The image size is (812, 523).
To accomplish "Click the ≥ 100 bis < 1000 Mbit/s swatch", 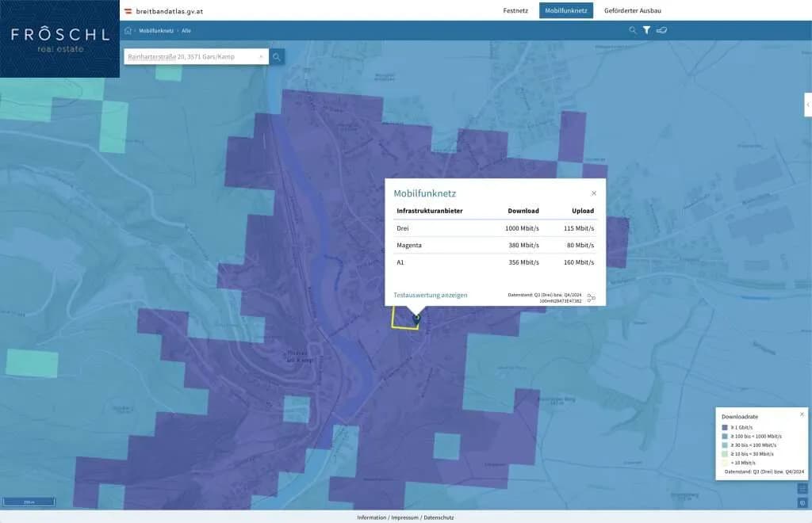I will (x=725, y=436).
